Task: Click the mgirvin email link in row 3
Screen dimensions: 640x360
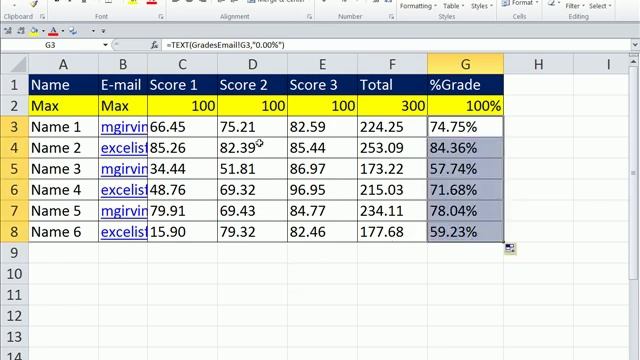Action: [124, 127]
